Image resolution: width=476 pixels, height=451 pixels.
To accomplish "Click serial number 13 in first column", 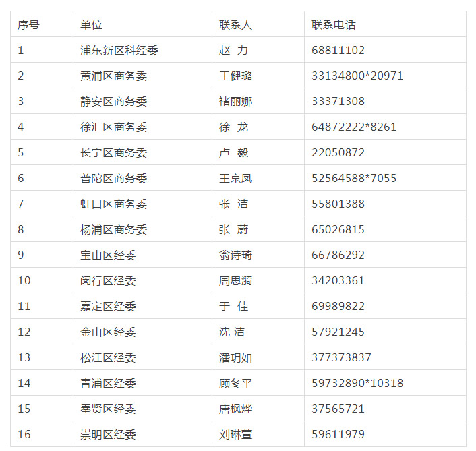I will 24,358.
